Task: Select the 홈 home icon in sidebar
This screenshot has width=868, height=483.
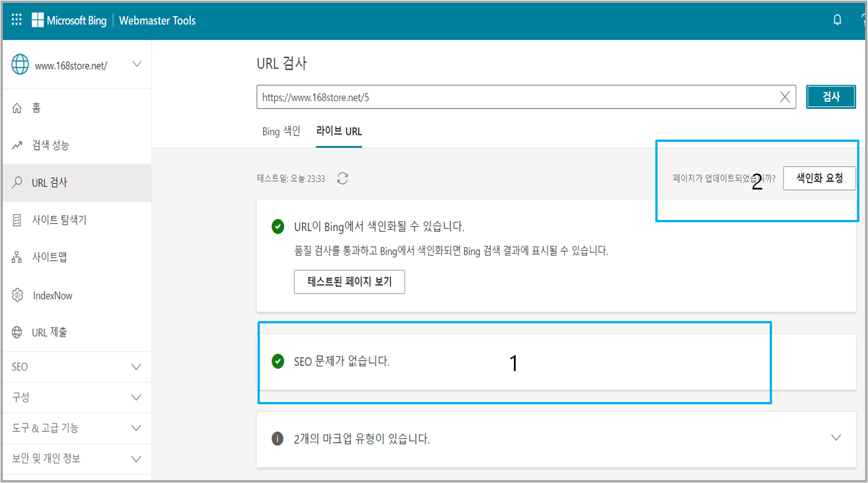Action: click(17, 107)
